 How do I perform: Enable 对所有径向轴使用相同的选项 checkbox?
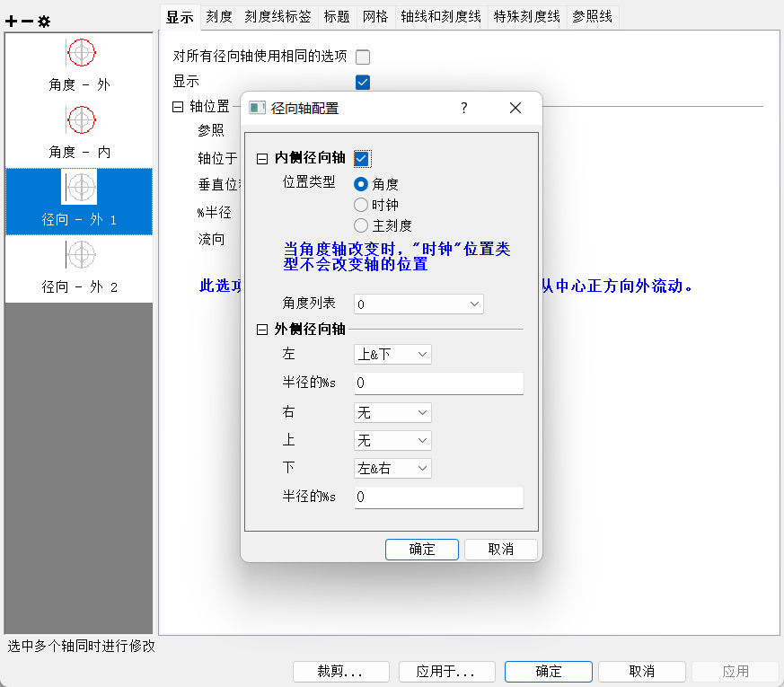coord(363,57)
